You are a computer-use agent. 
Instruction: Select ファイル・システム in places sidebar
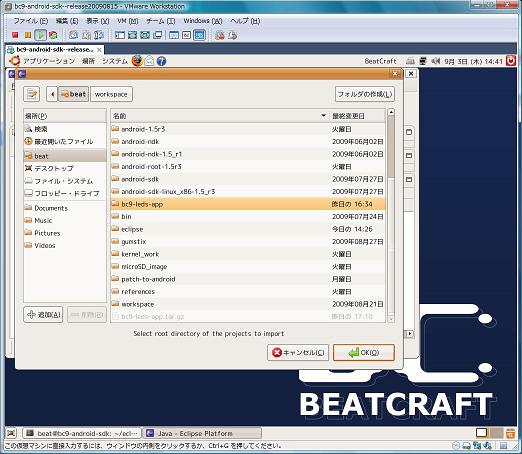point(65,181)
